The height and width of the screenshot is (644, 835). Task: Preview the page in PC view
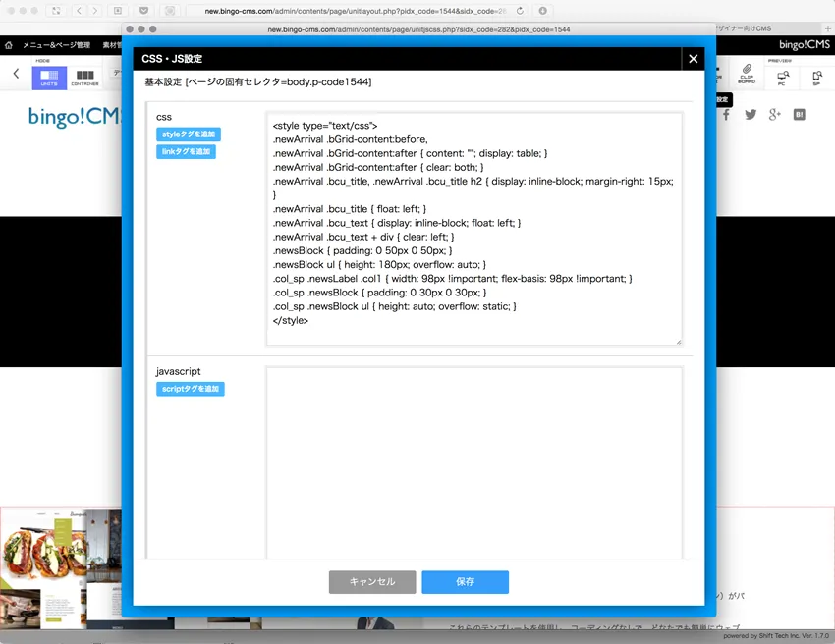coord(782,78)
